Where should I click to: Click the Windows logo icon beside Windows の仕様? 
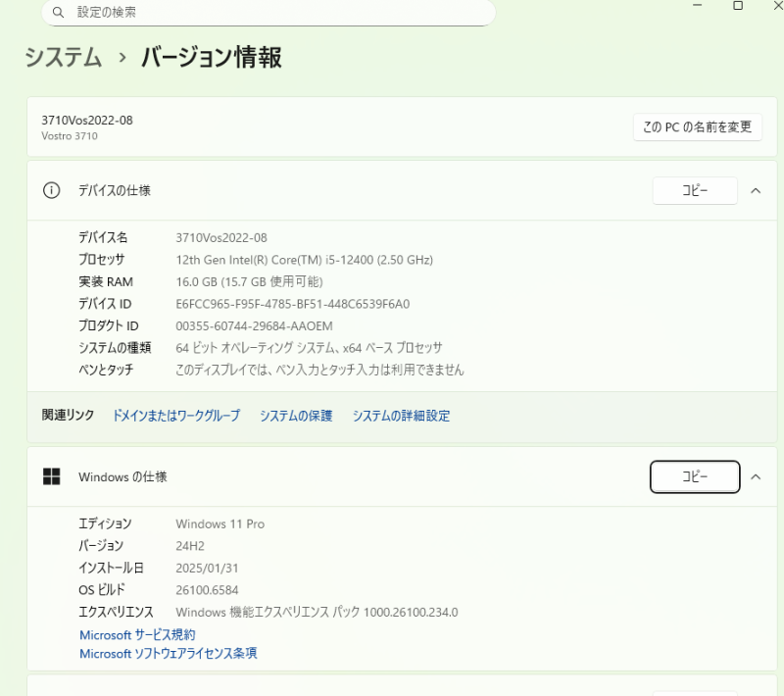pyautogui.click(x=51, y=476)
